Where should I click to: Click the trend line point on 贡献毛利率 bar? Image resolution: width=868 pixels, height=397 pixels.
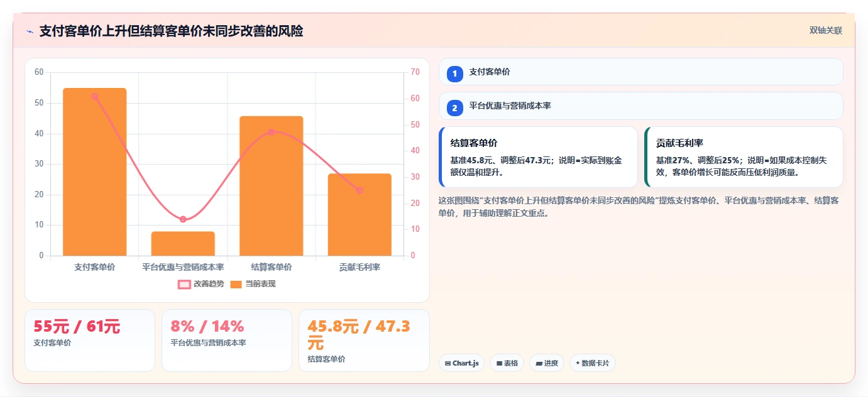pyautogui.click(x=360, y=190)
